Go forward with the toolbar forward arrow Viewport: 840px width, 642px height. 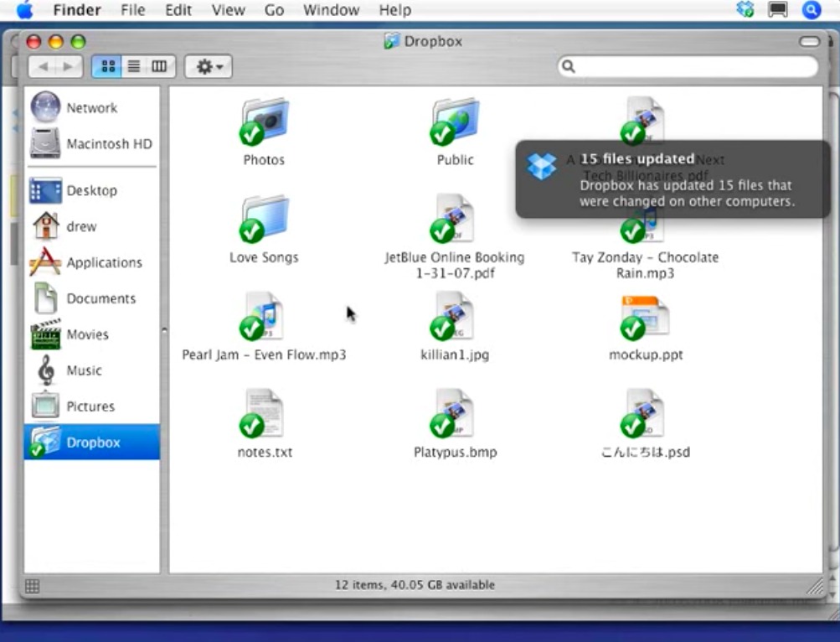click(x=69, y=66)
